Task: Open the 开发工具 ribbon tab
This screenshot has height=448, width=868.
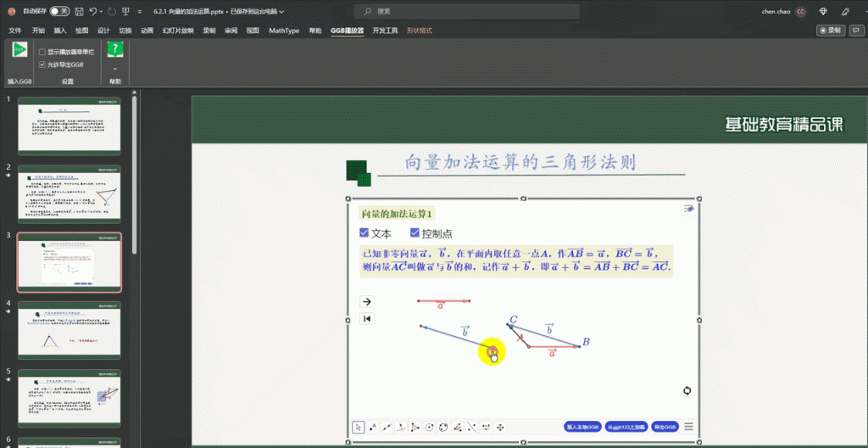Action: pyautogui.click(x=386, y=31)
